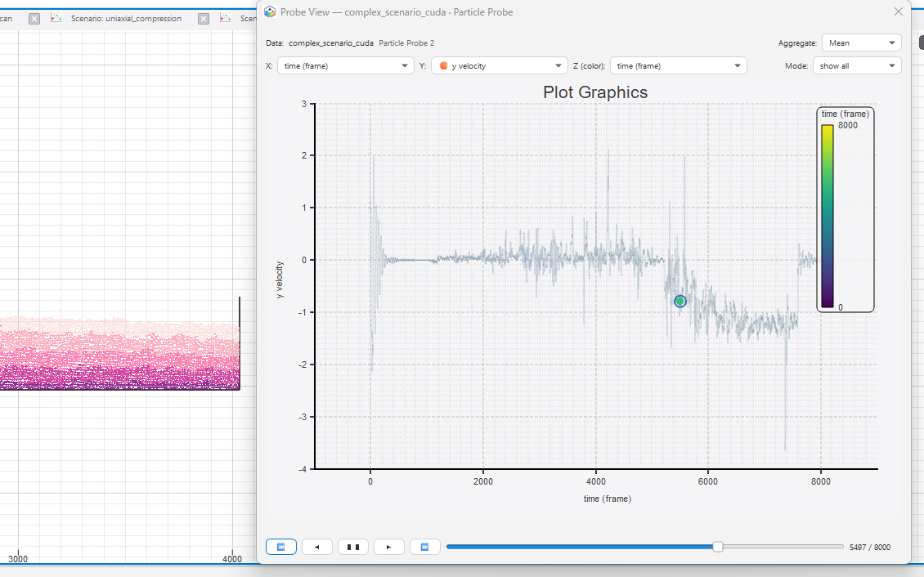This screenshot has width=924, height=577.
Task: Step forward one frame
Action: (389, 547)
